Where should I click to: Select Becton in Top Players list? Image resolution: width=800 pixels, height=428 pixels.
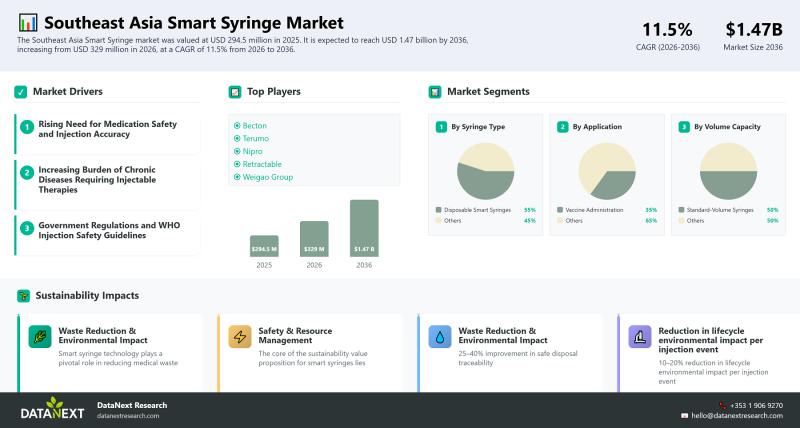tap(254, 125)
